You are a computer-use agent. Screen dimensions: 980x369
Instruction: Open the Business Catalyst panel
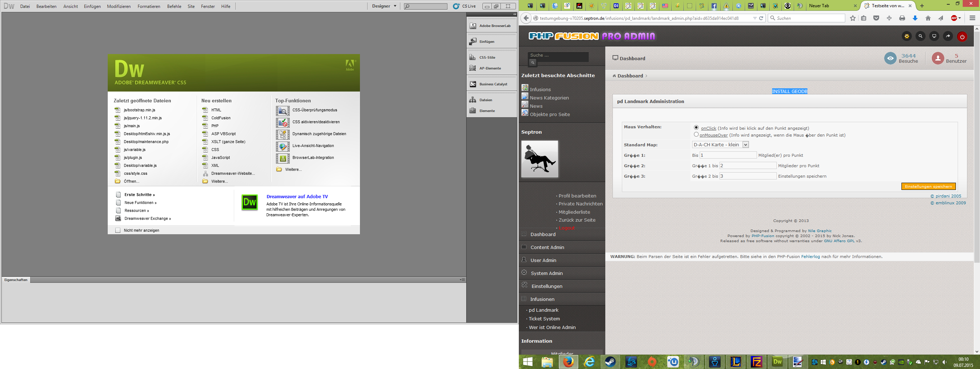pos(473,84)
